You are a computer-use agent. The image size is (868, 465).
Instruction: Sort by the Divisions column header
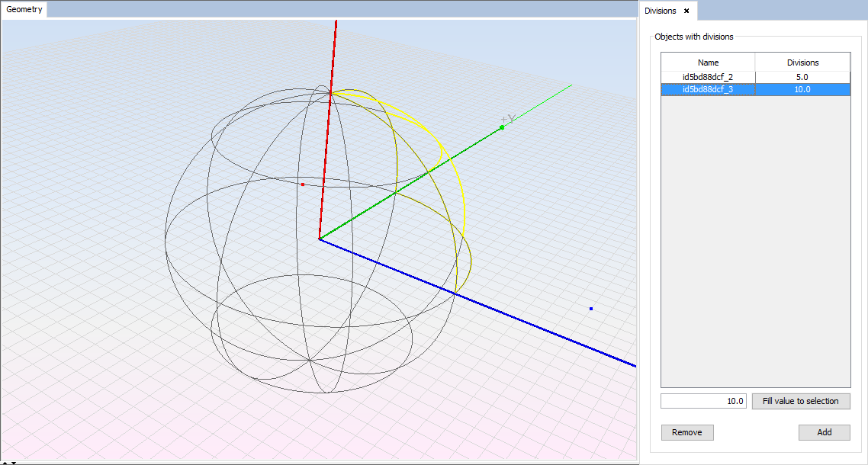click(802, 63)
